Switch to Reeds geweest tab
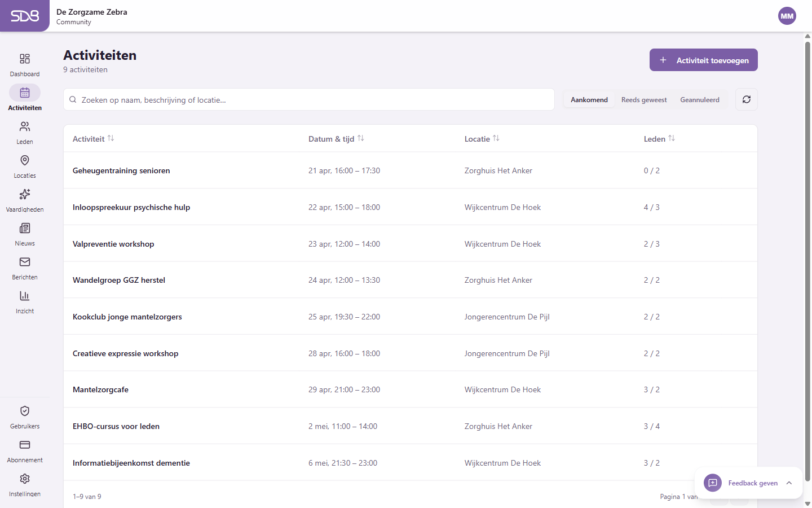Image resolution: width=812 pixels, height=508 pixels. pos(643,100)
